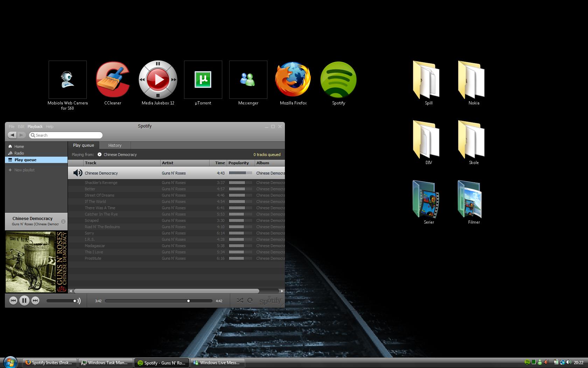Toggle shuffle playback
The height and width of the screenshot is (368, 588).
click(240, 300)
